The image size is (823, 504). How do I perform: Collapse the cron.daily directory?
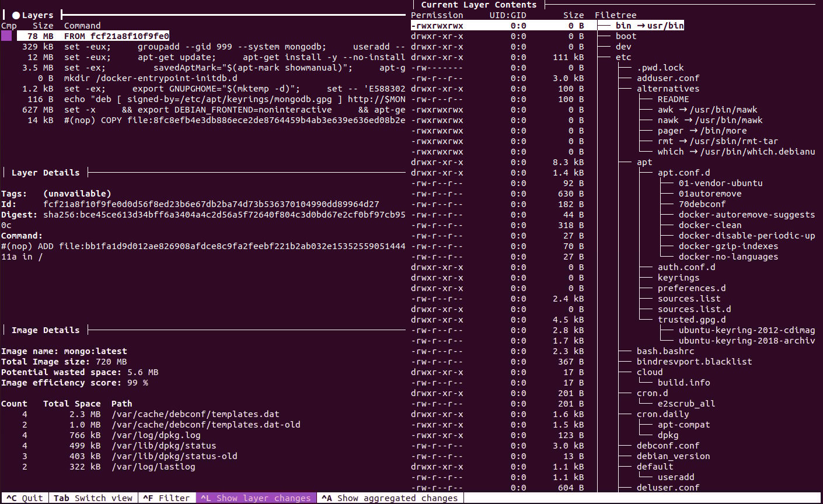click(662, 414)
